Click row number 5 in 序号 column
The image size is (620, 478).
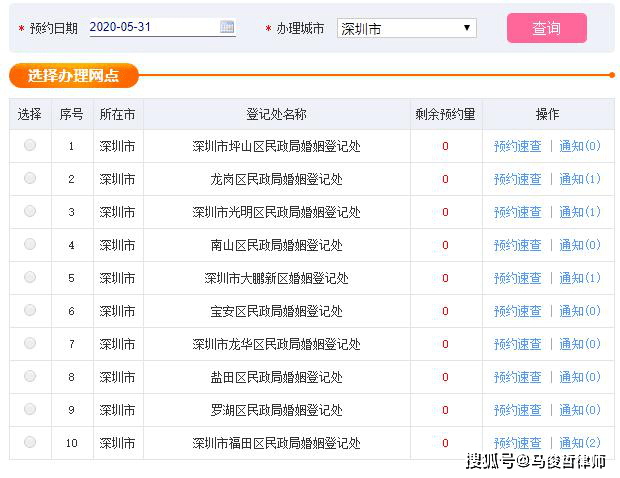[72, 278]
